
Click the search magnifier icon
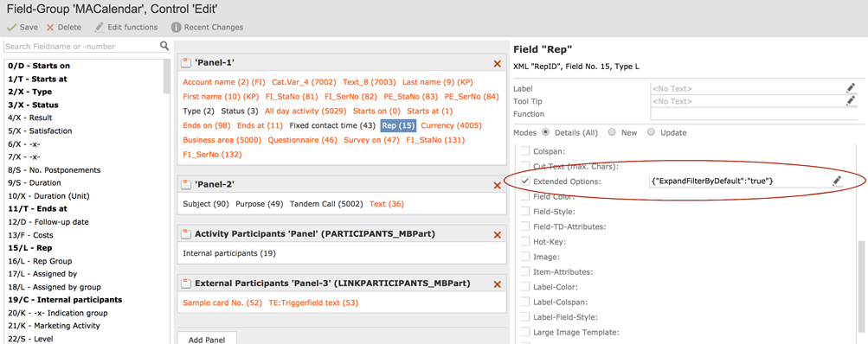click(x=164, y=46)
